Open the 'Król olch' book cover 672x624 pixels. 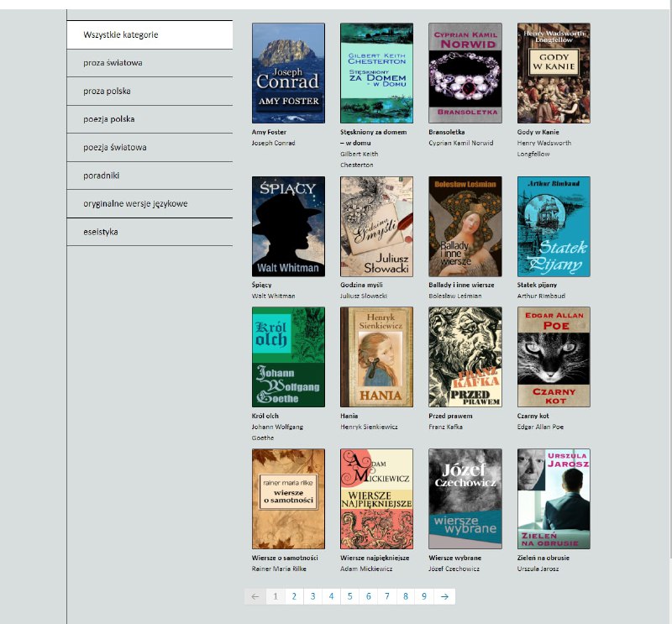pyautogui.click(x=288, y=357)
